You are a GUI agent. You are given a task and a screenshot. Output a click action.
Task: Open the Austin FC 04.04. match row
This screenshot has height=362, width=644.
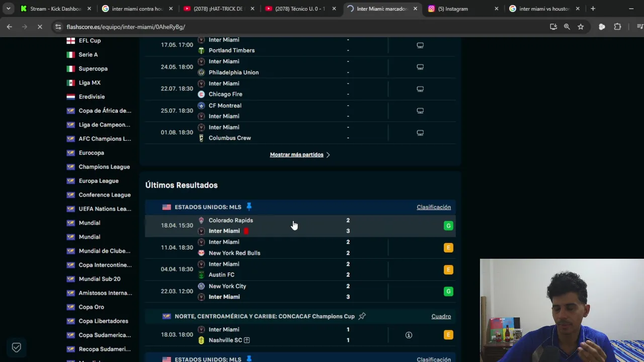coord(300,269)
